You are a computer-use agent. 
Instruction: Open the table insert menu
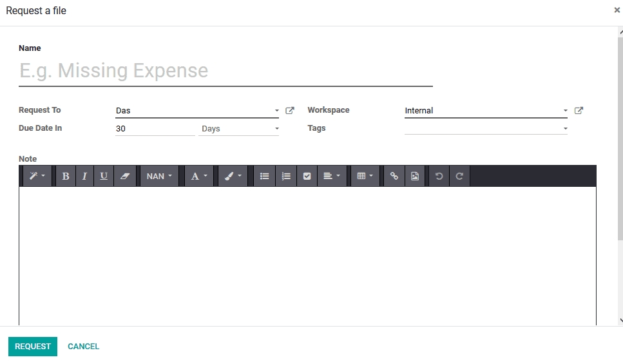click(365, 176)
